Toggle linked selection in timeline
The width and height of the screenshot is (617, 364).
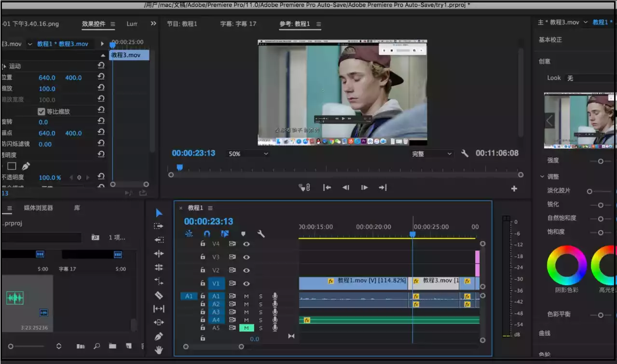[225, 234]
